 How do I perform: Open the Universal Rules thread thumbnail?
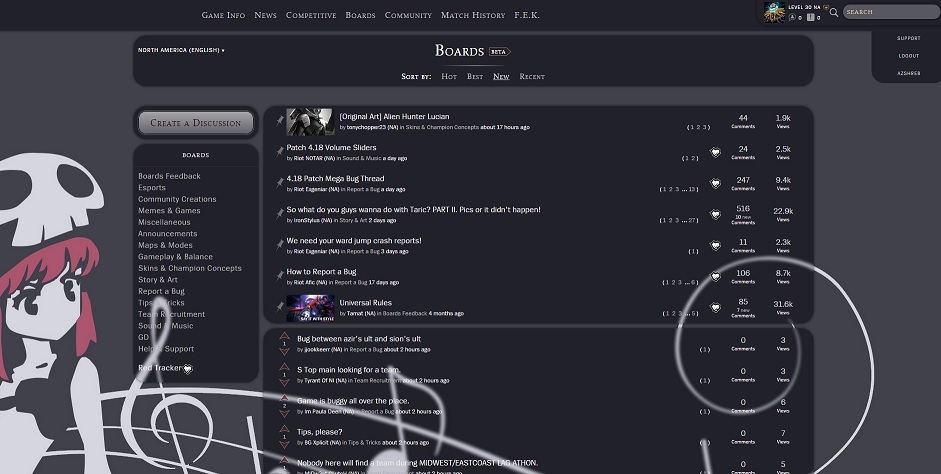(x=310, y=308)
